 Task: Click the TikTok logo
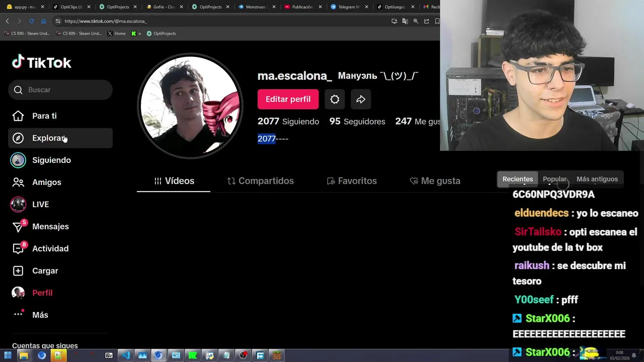[x=42, y=62]
